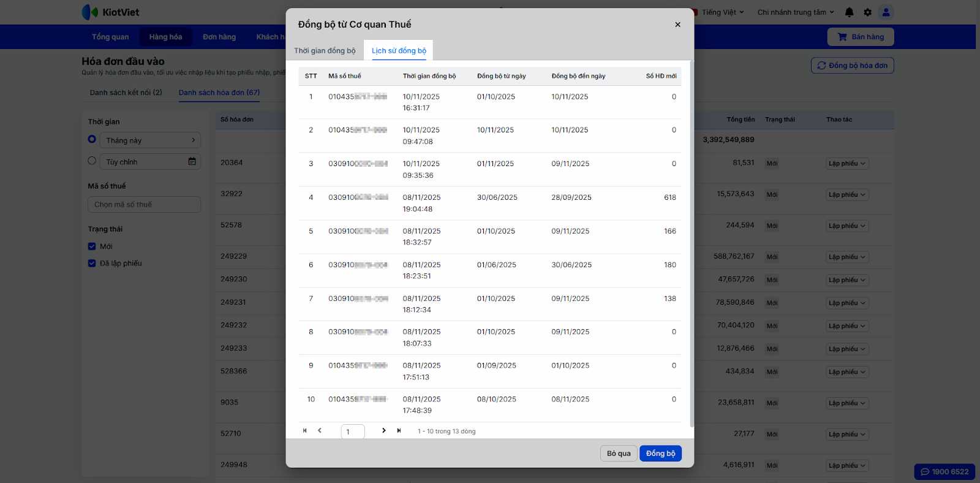Click the Đồng bộ từ ngày column header

click(502, 76)
